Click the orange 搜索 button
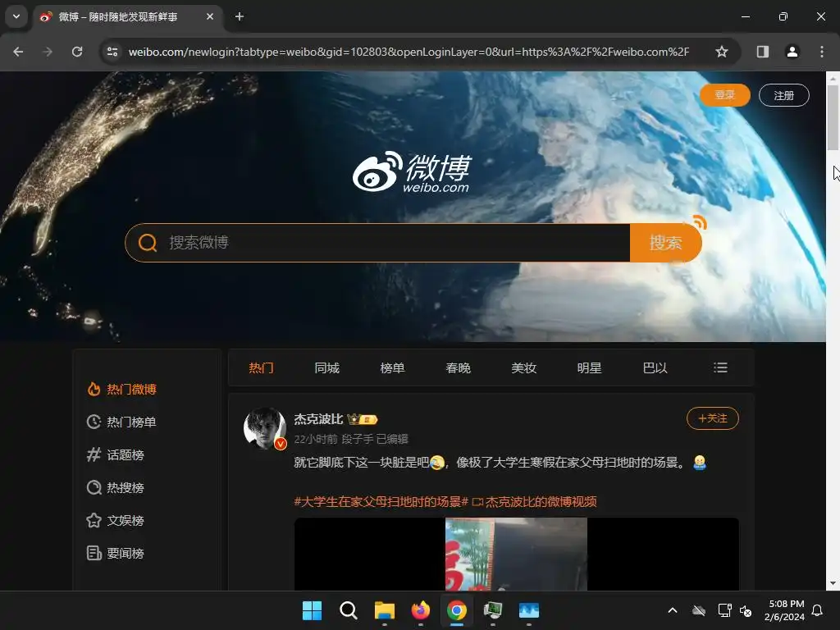This screenshot has width=840, height=630. tap(666, 243)
